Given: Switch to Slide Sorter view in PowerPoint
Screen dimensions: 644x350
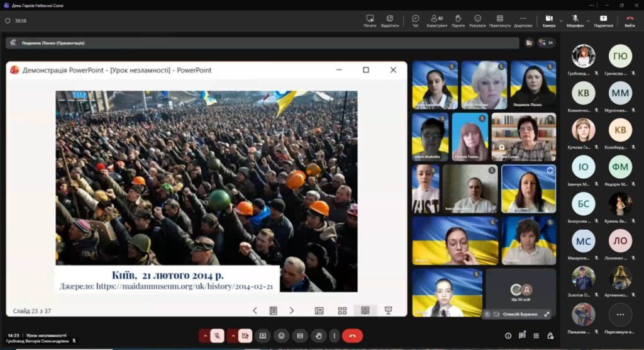Looking at the screenshot, I should click(x=342, y=310).
